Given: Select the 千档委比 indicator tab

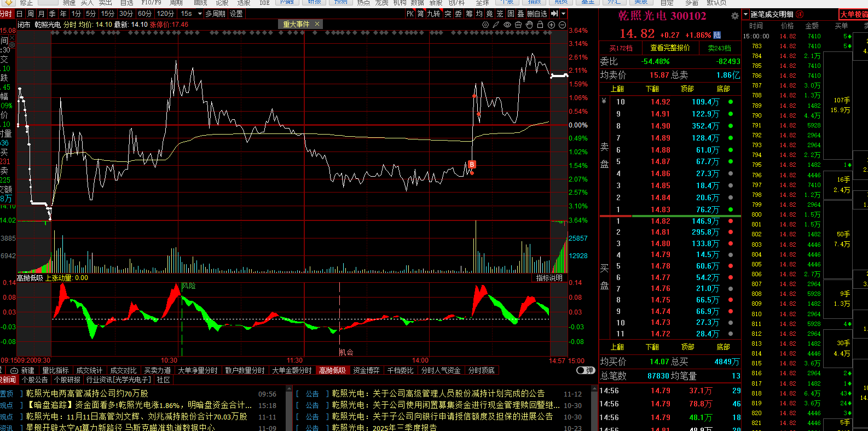Looking at the screenshot, I should pyautogui.click(x=400, y=370).
